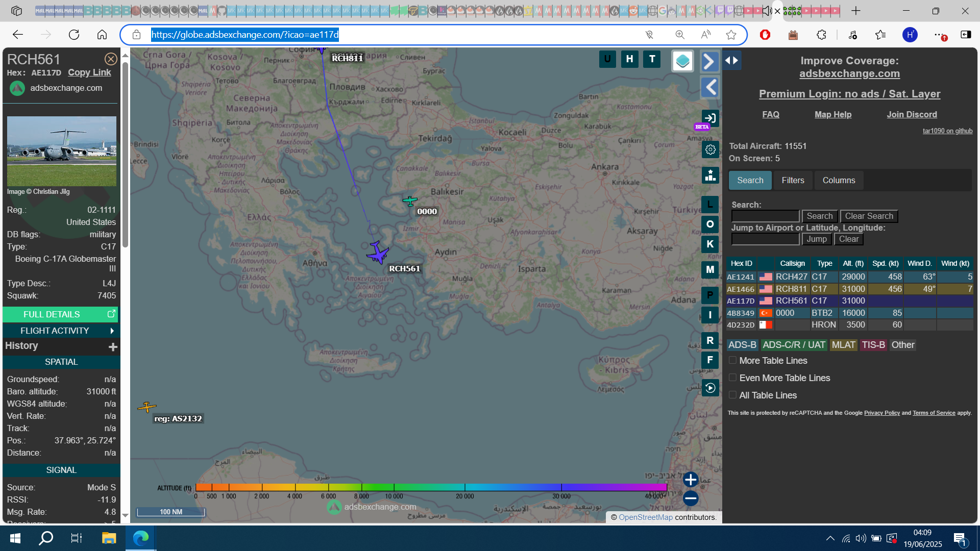The height and width of the screenshot is (551, 980).
Task: Select the AS2132 aircraft icon on map
Action: point(146,407)
